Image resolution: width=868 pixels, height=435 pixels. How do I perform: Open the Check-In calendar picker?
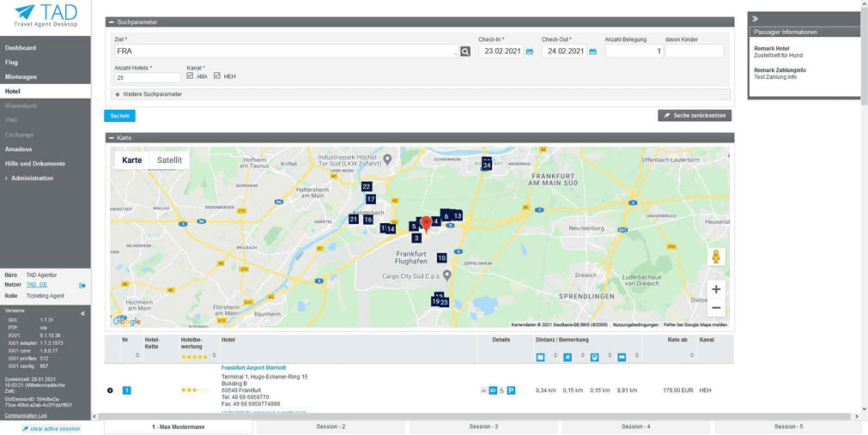pyautogui.click(x=530, y=51)
